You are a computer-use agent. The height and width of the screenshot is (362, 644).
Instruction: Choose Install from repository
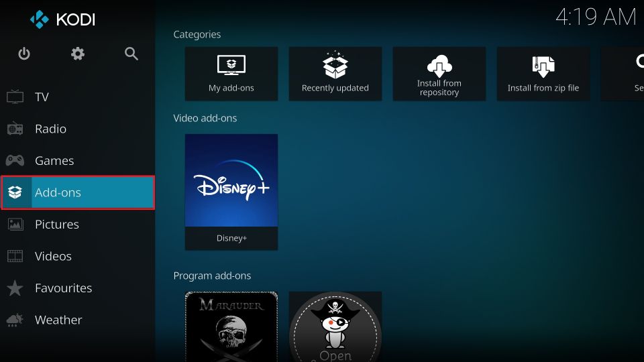(439, 74)
